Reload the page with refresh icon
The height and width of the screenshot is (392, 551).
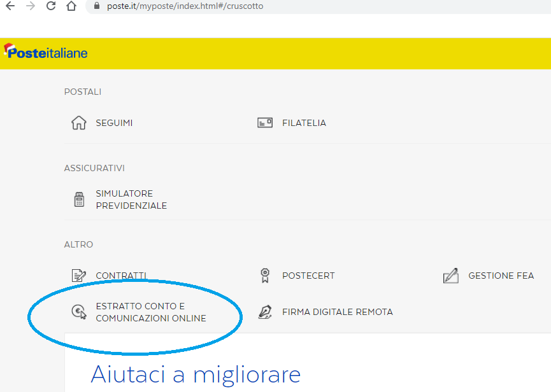coord(51,6)
